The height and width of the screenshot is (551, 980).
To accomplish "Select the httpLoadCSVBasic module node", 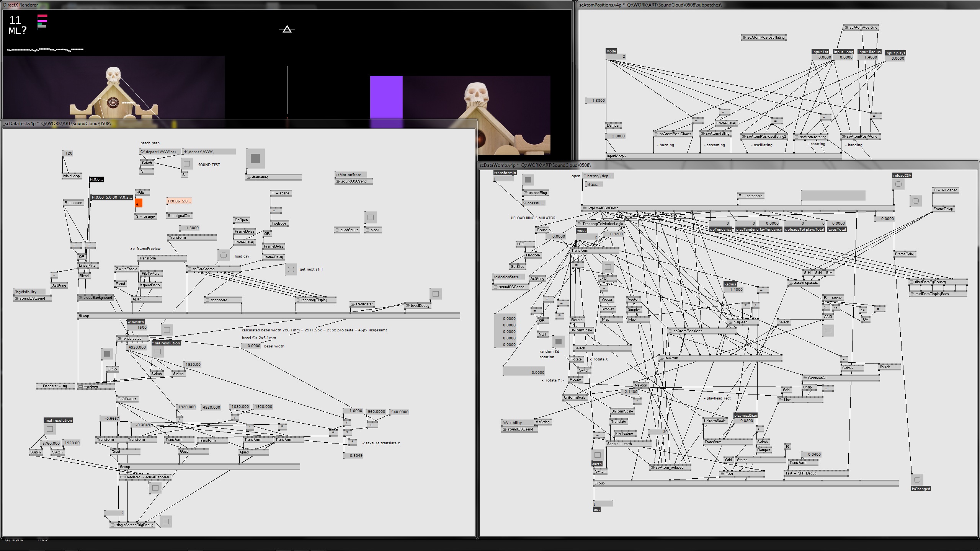I will click(603, 208).
